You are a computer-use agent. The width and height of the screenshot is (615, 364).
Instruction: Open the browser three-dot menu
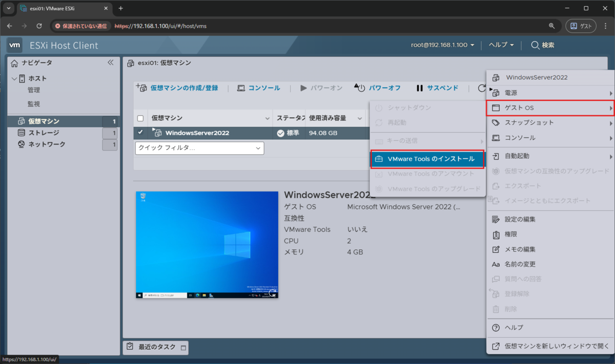605,26
